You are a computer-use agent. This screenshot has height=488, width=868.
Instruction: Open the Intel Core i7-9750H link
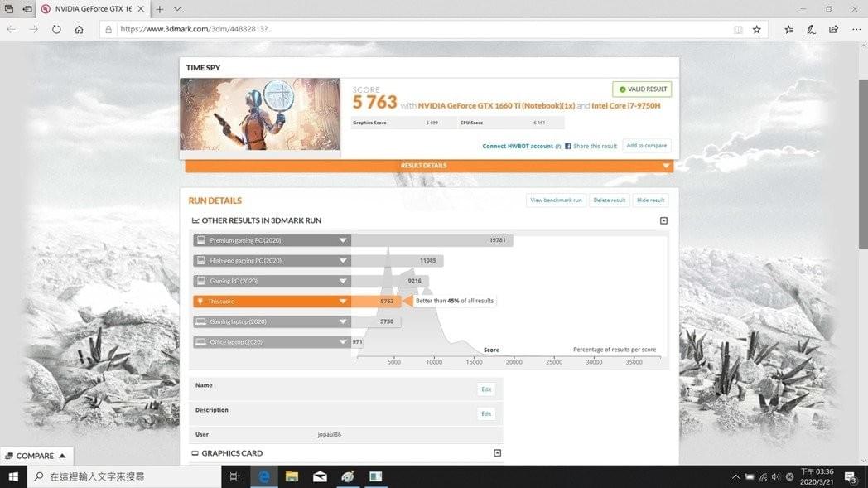point(625,106)
